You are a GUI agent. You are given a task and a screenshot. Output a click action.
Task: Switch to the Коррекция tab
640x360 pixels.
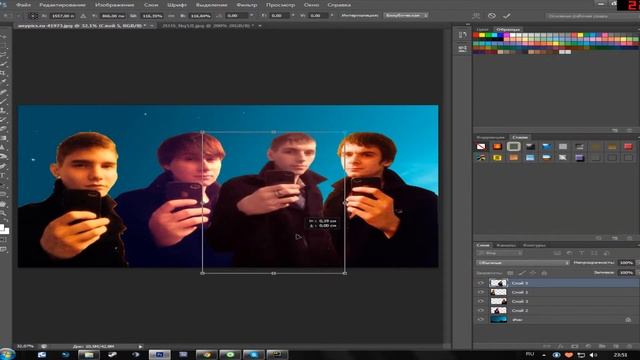pyautogui.click(x=491, y=137)
